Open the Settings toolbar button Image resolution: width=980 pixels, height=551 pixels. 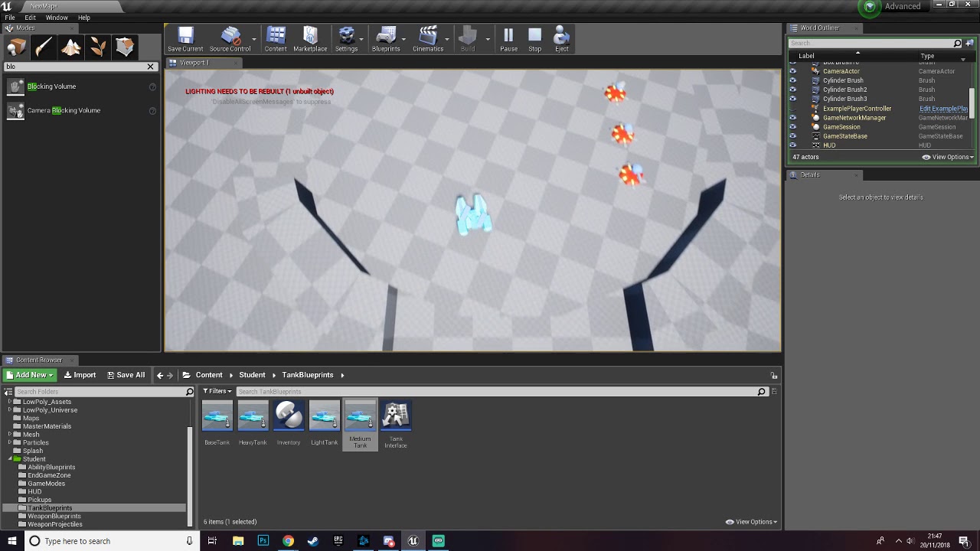point(346,40)
